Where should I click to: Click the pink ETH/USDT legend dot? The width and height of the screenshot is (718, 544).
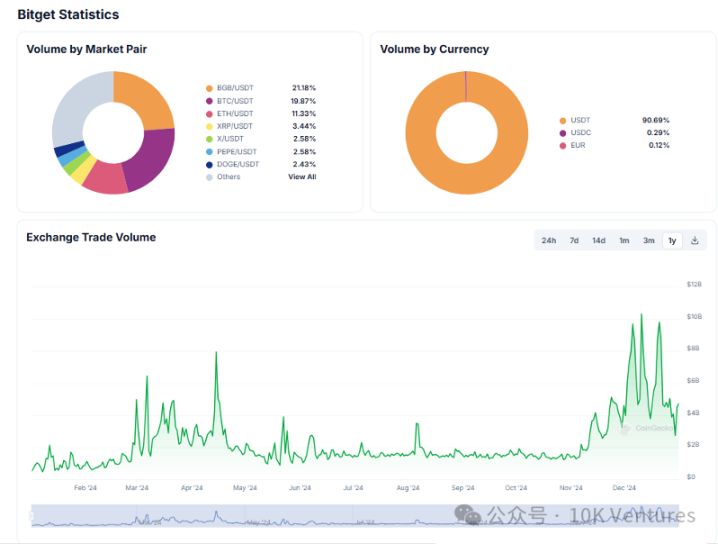click(x=209, y=114)
